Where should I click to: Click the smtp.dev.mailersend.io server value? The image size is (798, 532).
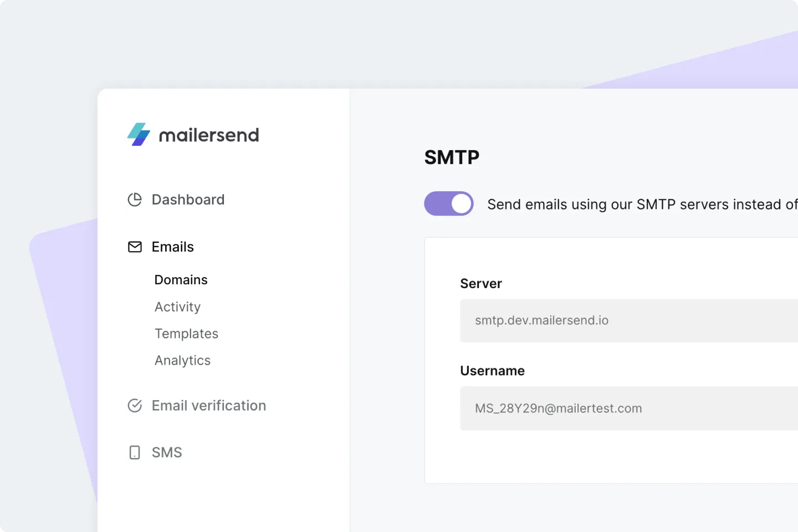pos(541,320)
